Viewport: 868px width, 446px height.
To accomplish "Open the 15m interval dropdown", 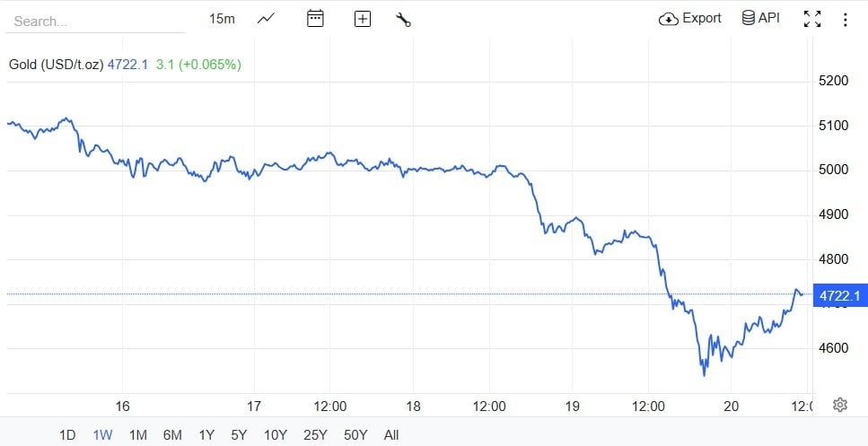I will point(222,18).
